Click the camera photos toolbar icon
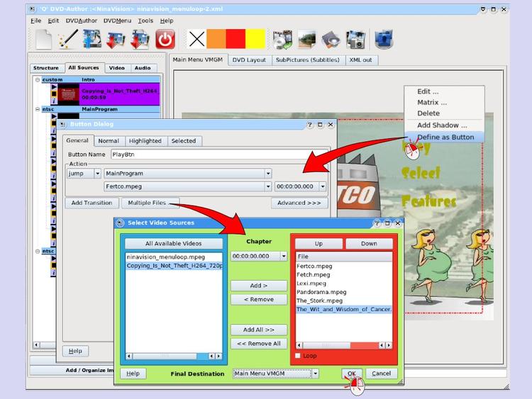Screen dimensions: 532x399 click(x=355, y=39)
